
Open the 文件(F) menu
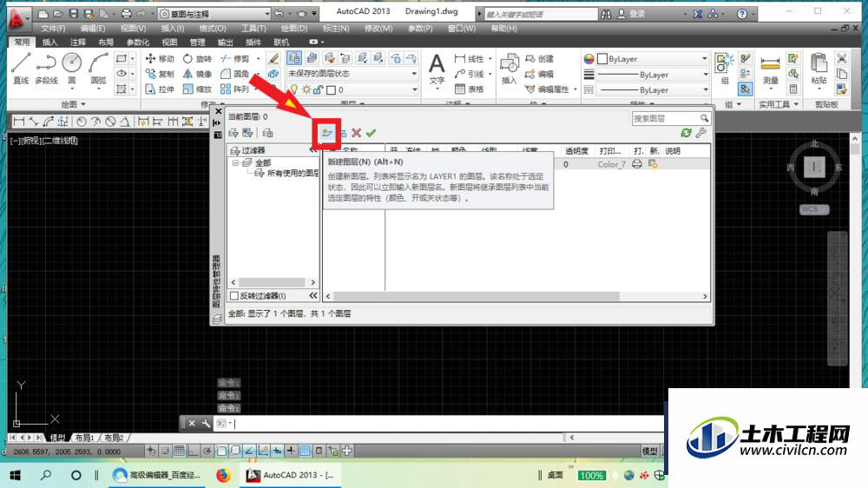[x=53, y=29]
